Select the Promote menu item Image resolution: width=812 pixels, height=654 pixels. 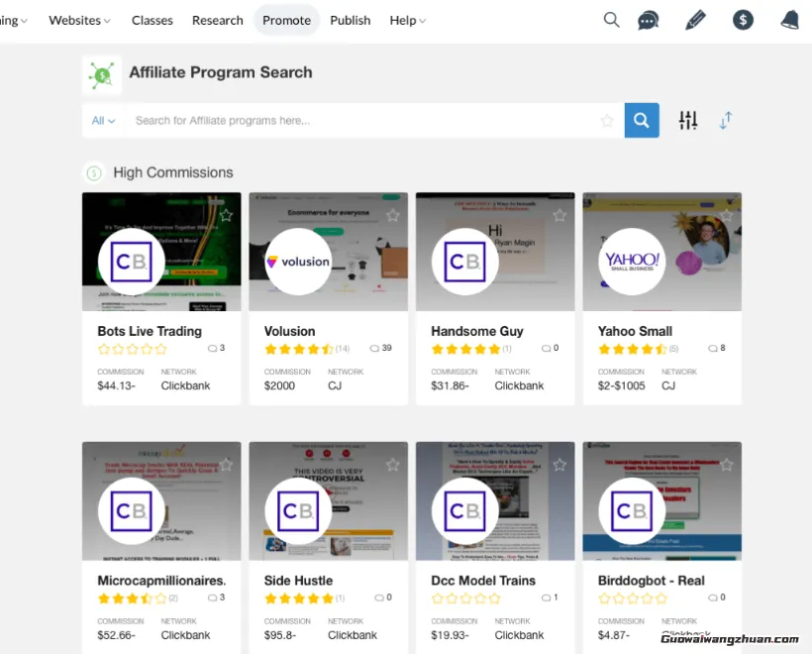pos(287,20)
